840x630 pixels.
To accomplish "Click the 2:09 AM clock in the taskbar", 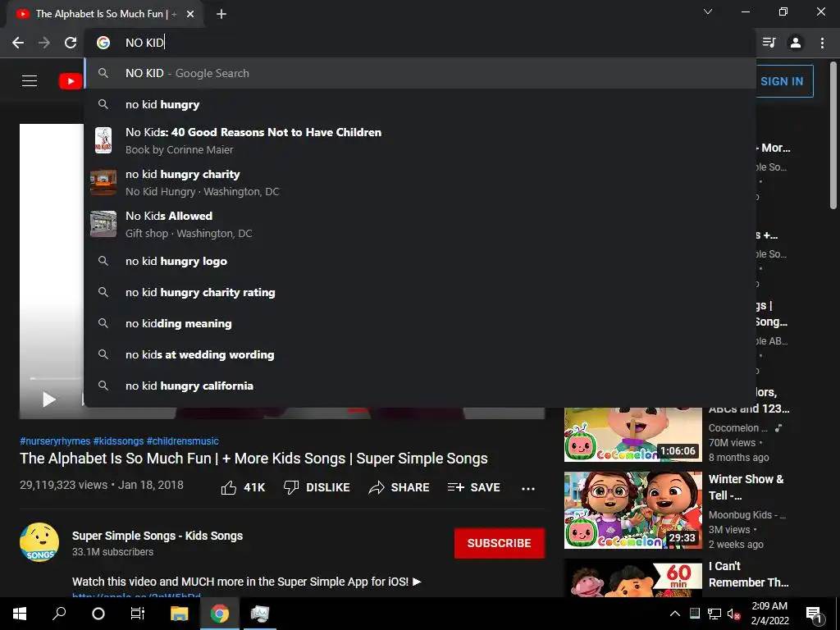I will tap(769, 614).
